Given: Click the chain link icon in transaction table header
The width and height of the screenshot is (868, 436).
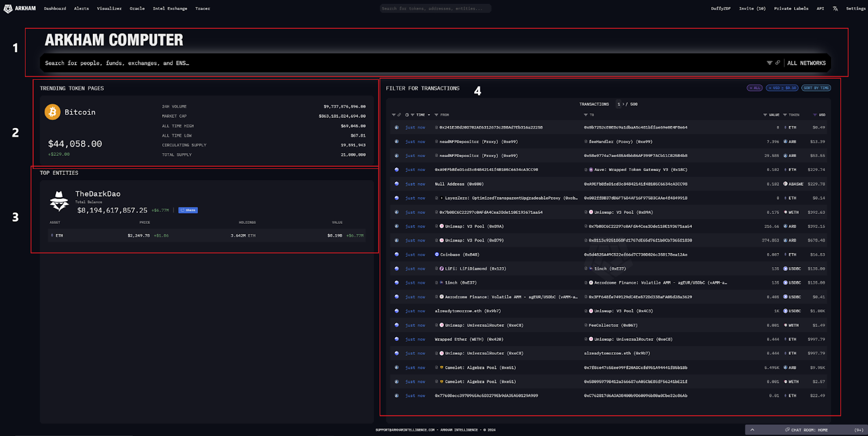Looking at the screenshot, I should point(399,115).
